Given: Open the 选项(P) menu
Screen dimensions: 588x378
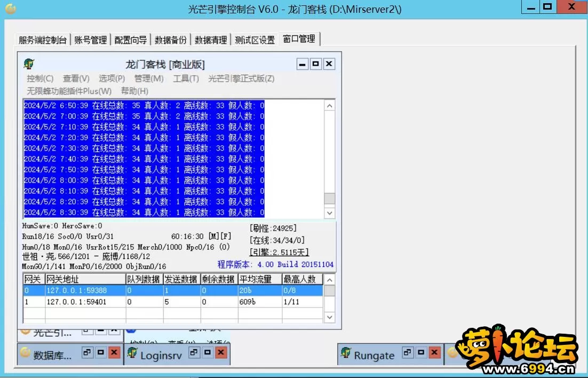Looking at the screenshot, I should point(112,78).
